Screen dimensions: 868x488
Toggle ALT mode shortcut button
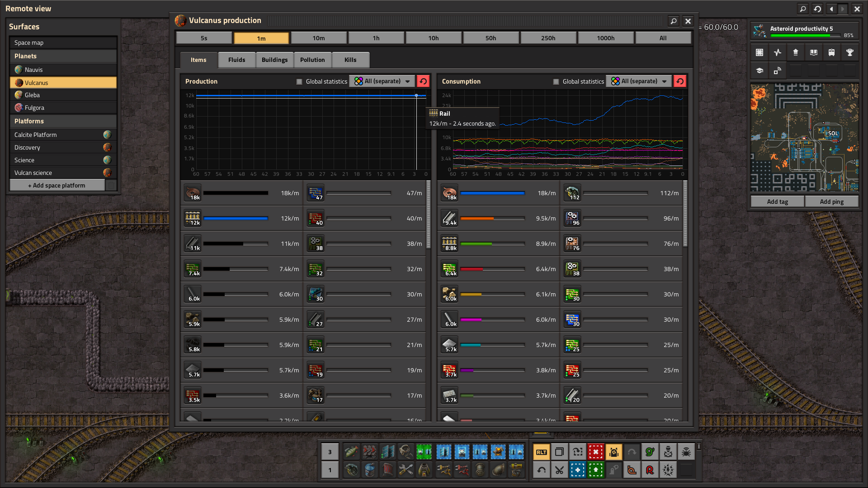pos(541,452)
